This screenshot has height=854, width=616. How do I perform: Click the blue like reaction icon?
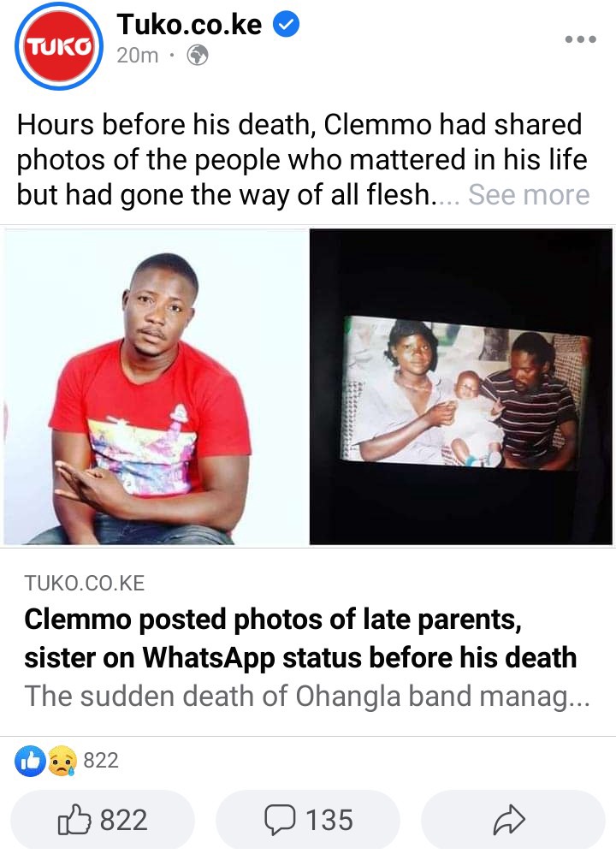(x=31, y=761)
